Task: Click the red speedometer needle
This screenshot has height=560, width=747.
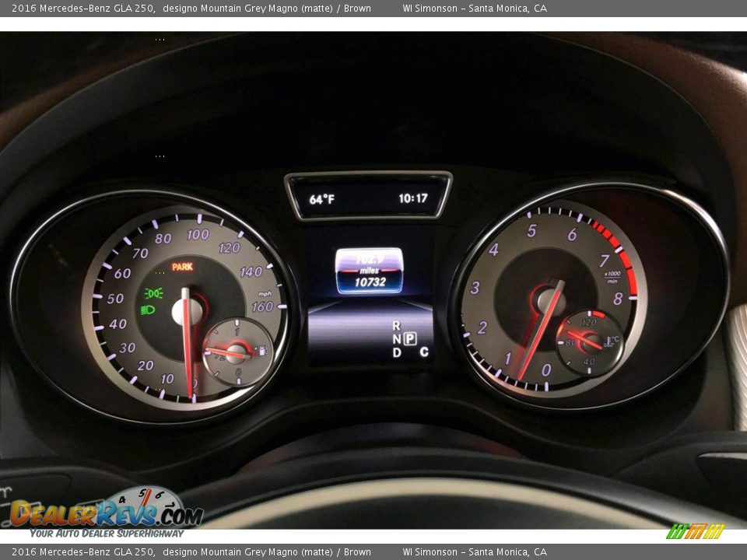Action: [x=187, y=342]
